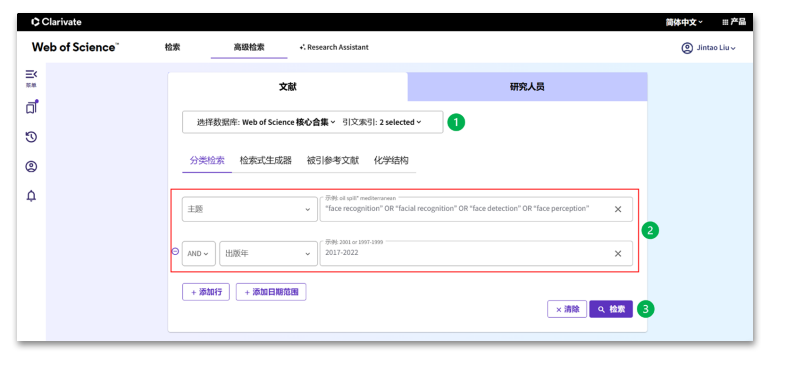This screenshot has height=379, width=791.
Task: Open the Research Assistant tab
Action: [334, 47]
